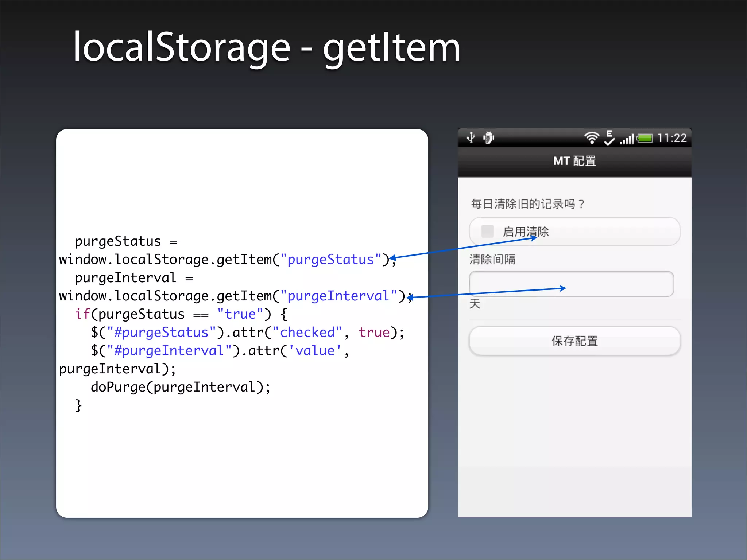Click the "purgeStatus" string in getItem call
The width and height of the screenshot is (747, 560).
[x=331, y=259]
